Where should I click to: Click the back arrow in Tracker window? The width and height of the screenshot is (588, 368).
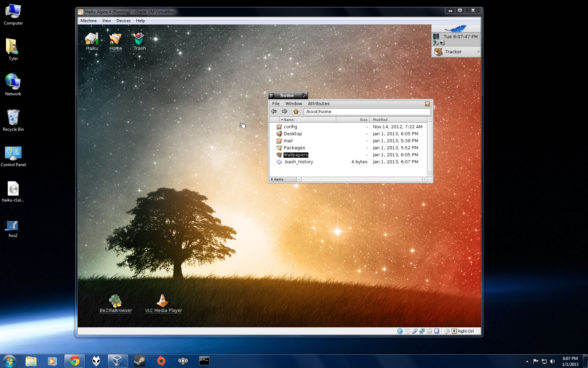[x=274, y=111]
